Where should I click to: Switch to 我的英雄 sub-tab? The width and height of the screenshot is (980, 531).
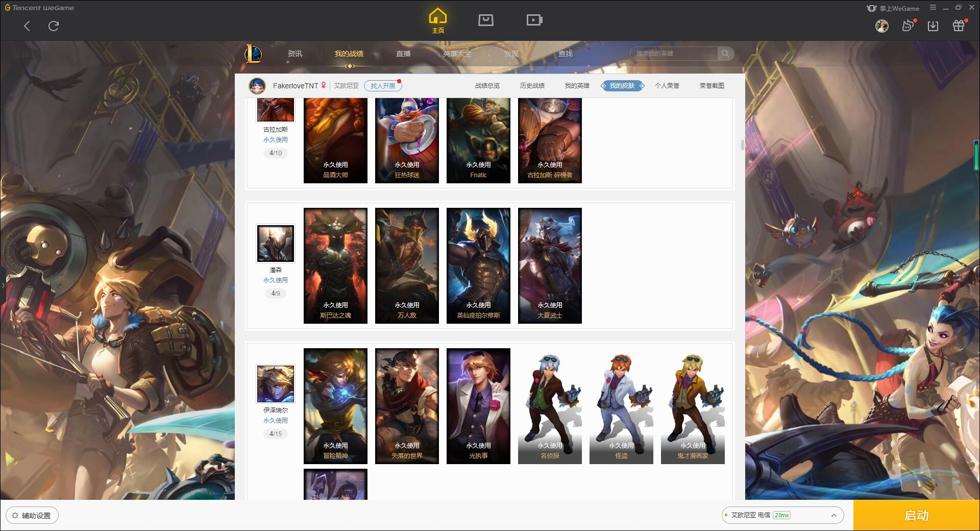(577, 86)
